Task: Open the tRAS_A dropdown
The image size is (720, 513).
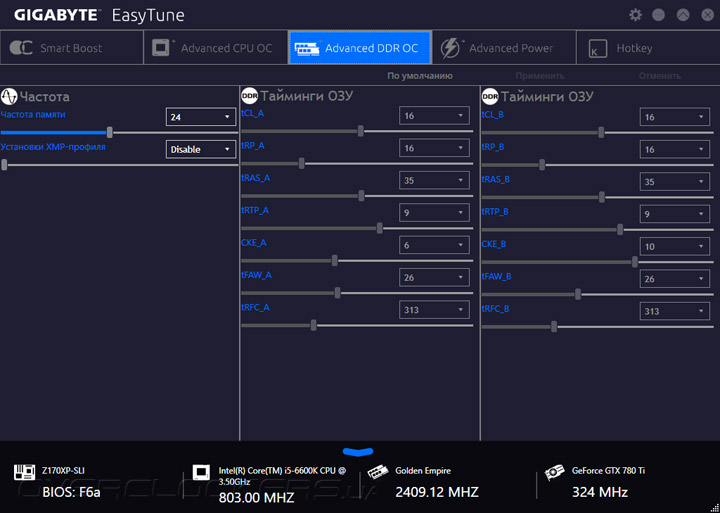Action: pos(434,180)
